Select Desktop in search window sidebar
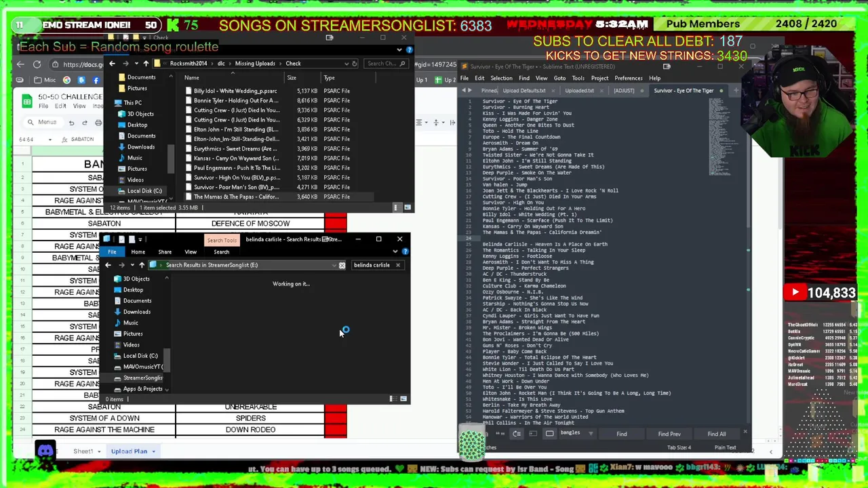The height and width of the screenshot is (488, 868). 133,289
